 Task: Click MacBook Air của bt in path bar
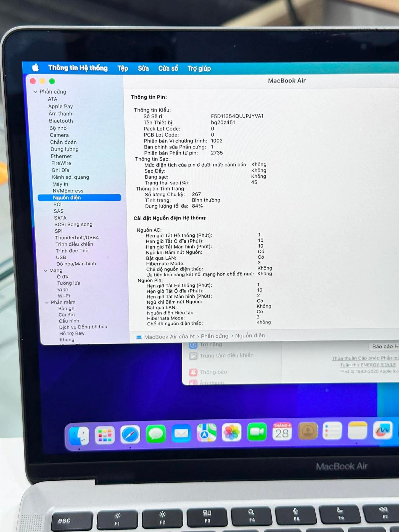[169, 337]
